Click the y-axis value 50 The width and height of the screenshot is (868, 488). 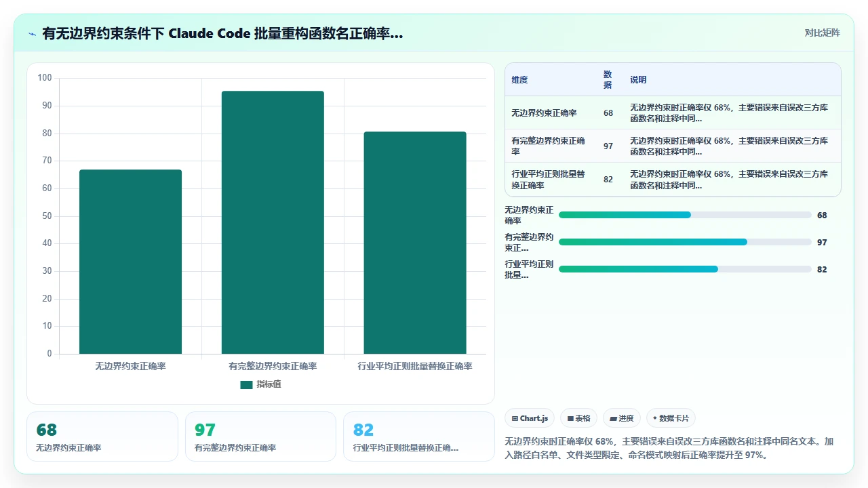47,216
